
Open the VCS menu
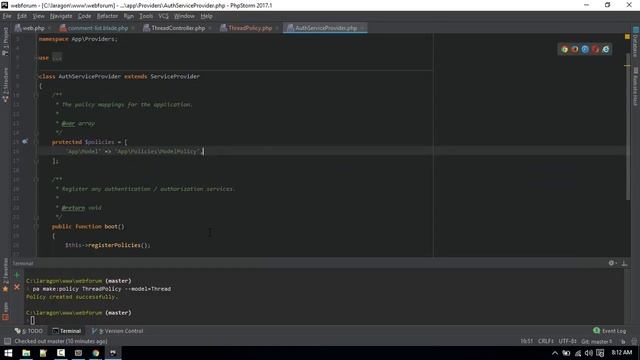coord(163,16)
